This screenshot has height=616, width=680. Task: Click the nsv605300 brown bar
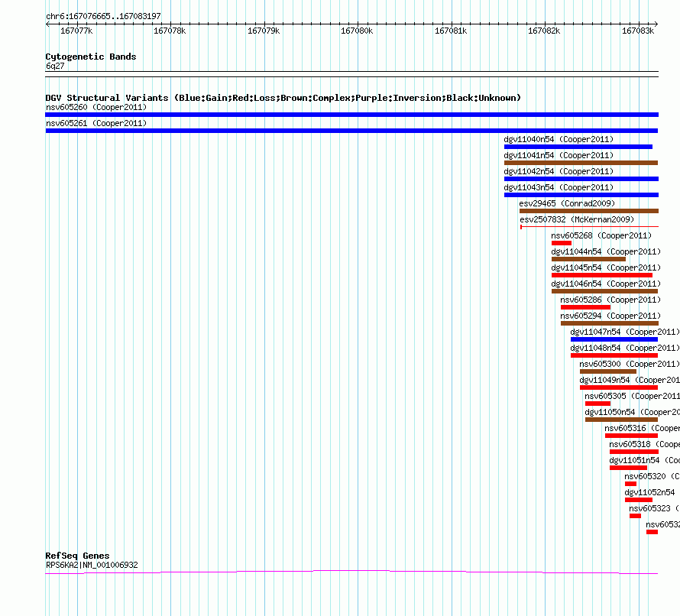coord(608,371)
